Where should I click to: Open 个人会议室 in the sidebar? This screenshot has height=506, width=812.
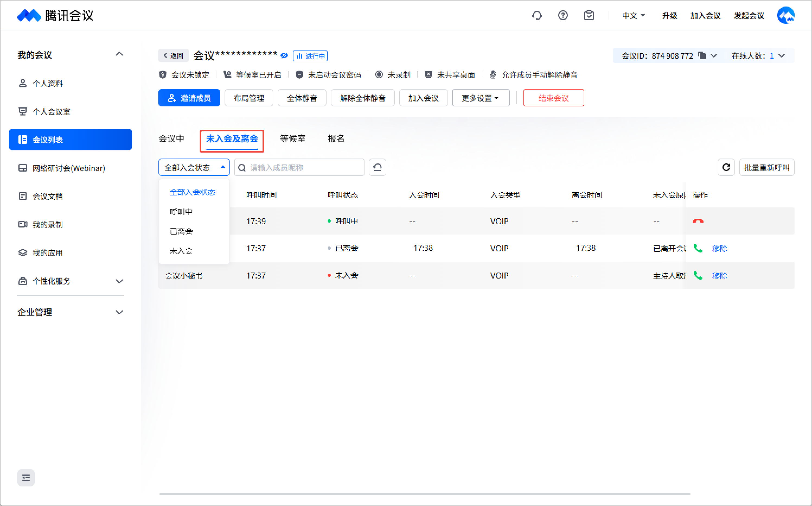point(71,112)
